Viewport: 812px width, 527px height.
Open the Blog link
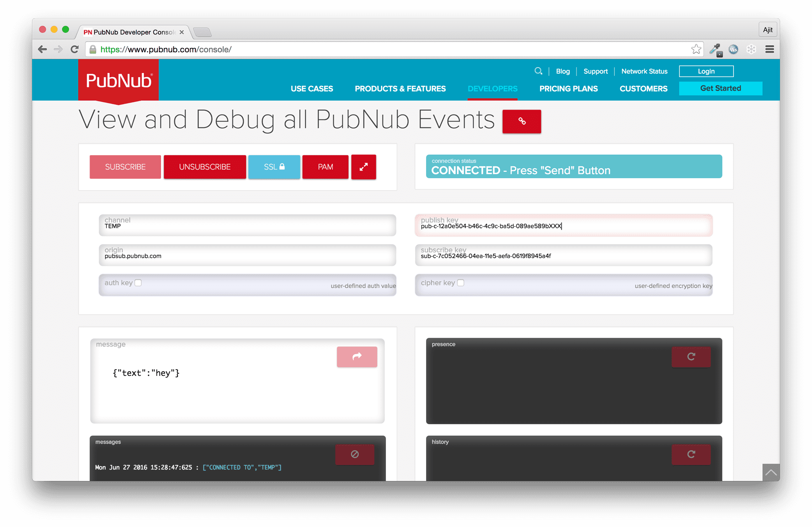(x=563, y=71)
